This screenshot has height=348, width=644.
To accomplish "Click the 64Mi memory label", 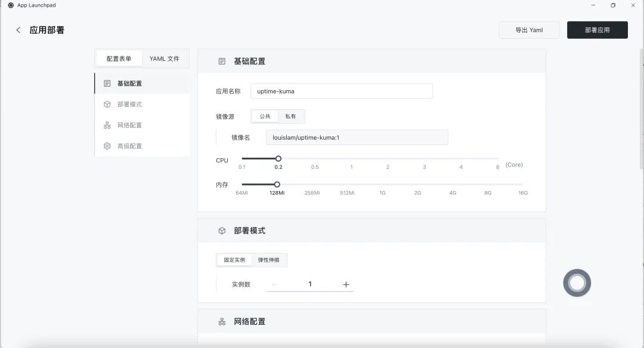I will [x=242, y=193].
